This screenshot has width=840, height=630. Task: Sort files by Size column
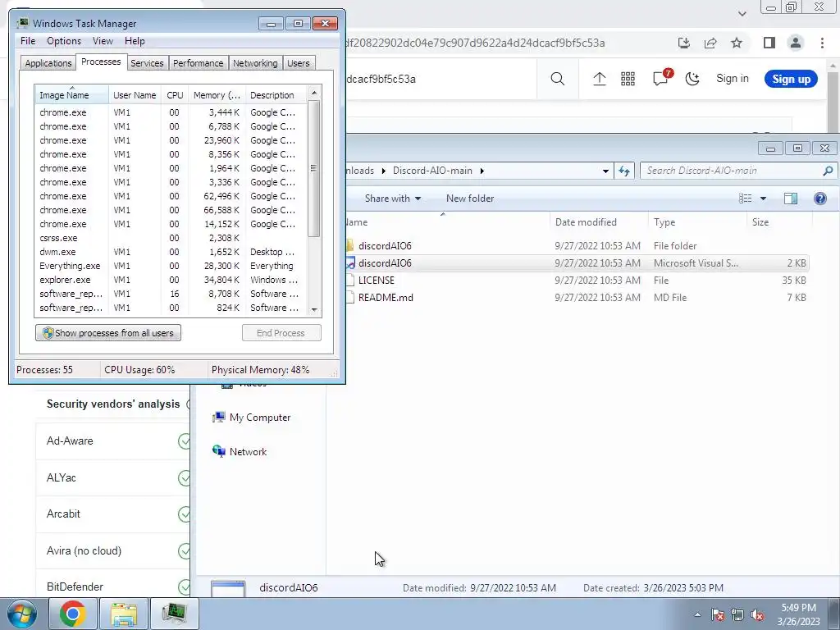[x=779, y=222]
